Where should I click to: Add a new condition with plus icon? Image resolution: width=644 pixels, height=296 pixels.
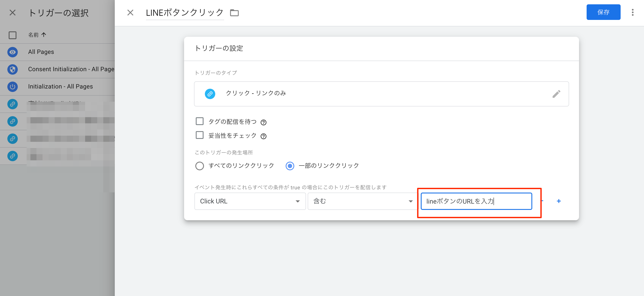(x=559, y=201)
